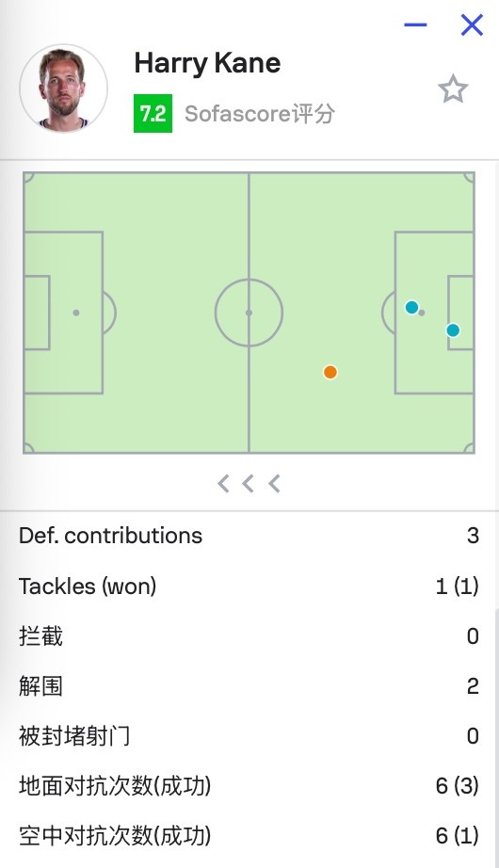The image size is (499, 868).
Task: Click the middle attack direction chevron
Action: 249,484
